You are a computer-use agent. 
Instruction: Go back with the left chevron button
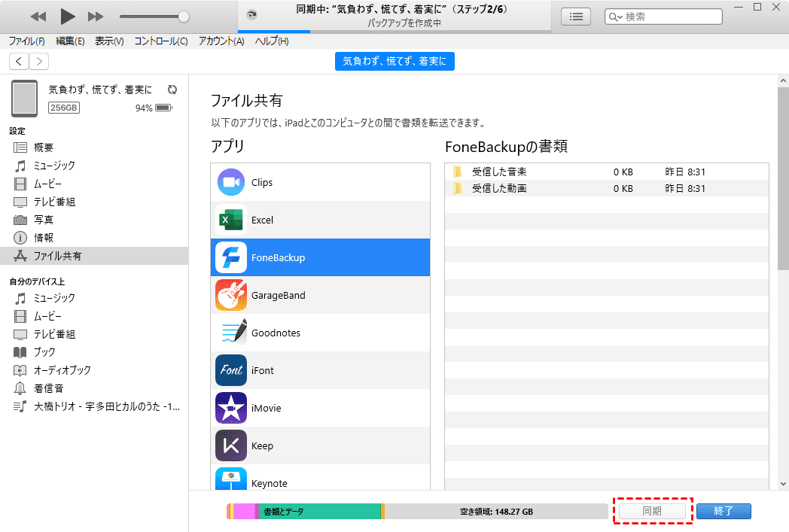(19, 62)
